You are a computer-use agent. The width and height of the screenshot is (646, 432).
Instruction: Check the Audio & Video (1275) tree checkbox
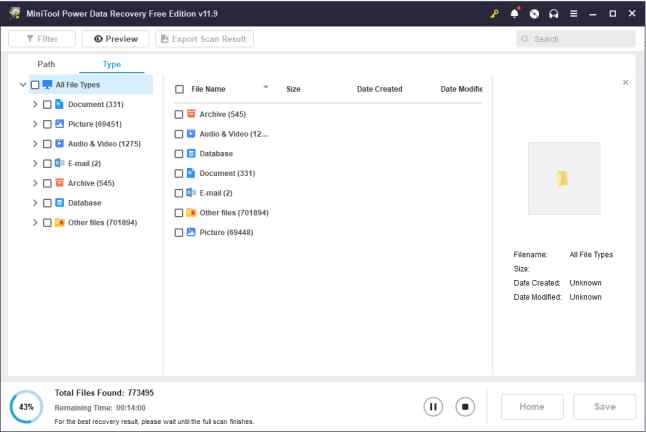point(47,144)
